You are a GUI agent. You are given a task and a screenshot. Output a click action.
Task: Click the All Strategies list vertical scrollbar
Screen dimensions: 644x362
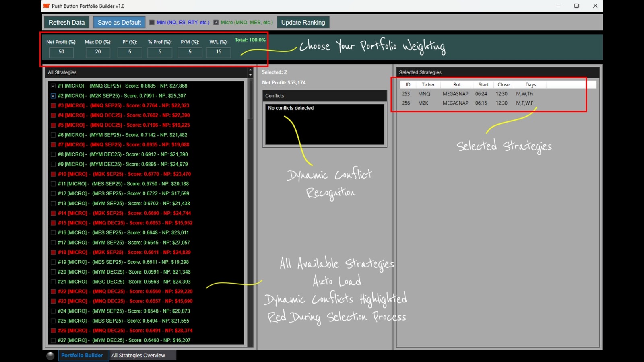click(x=250, y=201)
